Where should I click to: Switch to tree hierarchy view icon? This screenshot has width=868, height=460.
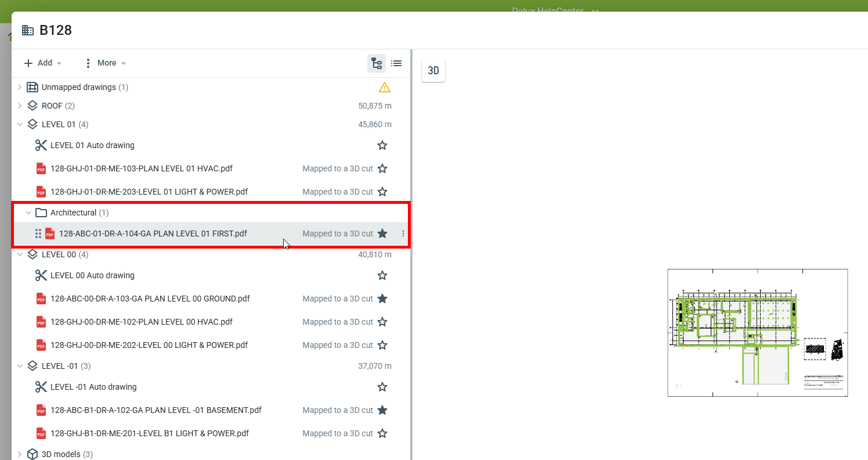point(377,63)
